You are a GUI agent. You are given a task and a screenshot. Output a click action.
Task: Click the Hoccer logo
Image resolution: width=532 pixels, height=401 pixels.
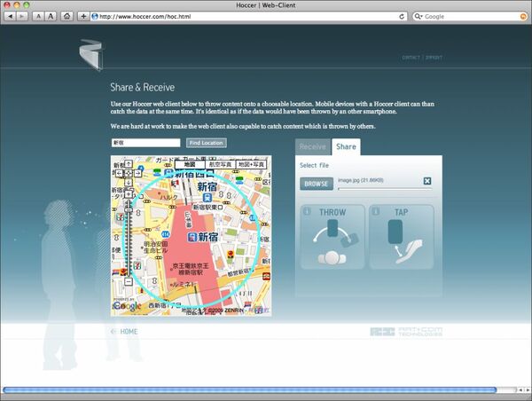pos(90,54)
